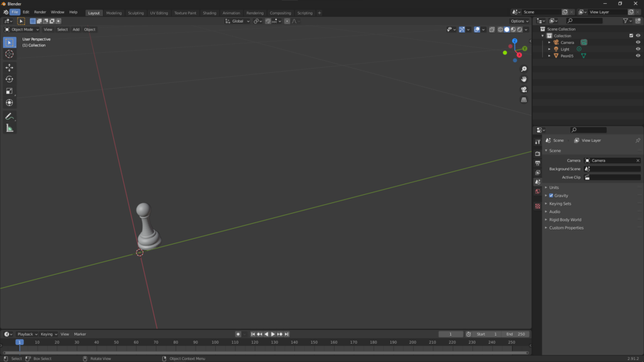Select the Move tool
Screen dimensions: 644x362
click(9, 67)
